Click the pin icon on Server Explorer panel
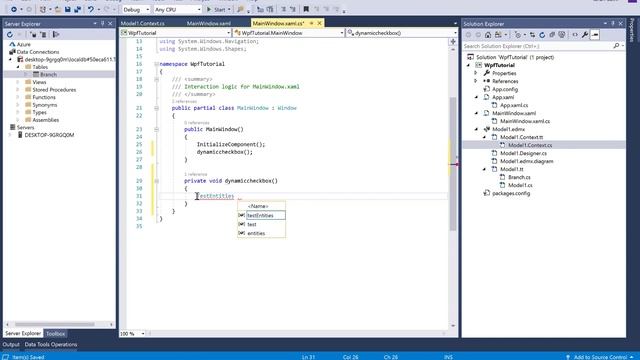 [x=102, y=24]
